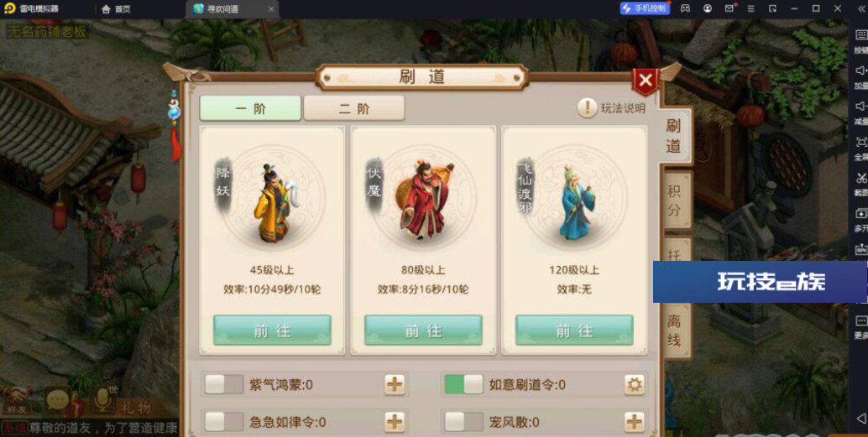Click the plus icon beside 宠风散
Screen dimensions: 868x437
tap(635, 422)
